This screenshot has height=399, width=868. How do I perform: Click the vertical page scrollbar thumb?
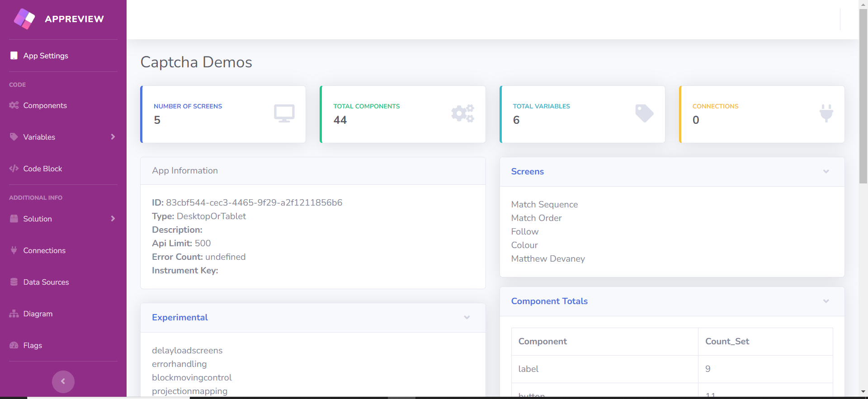pos(863,95)
